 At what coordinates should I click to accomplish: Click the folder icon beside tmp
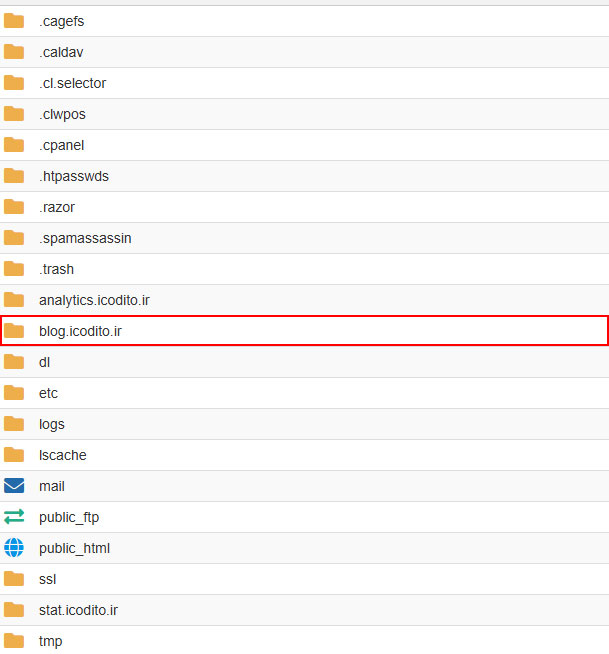[14, 641]
